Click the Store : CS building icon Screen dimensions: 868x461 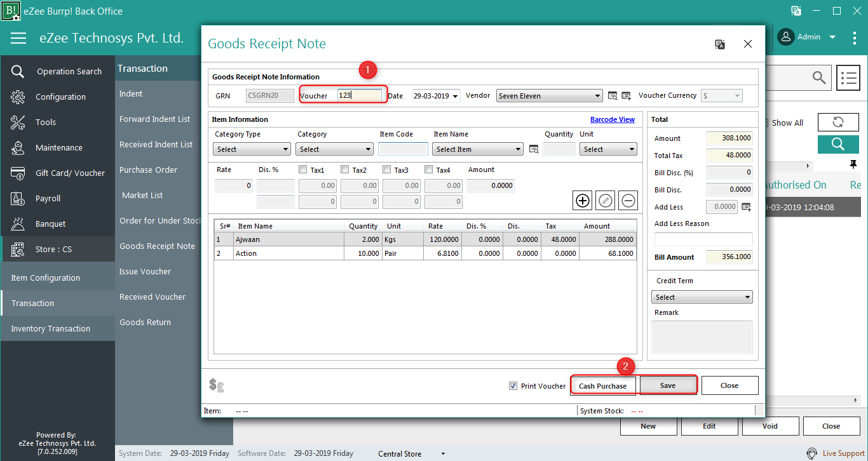coord(18,249)
